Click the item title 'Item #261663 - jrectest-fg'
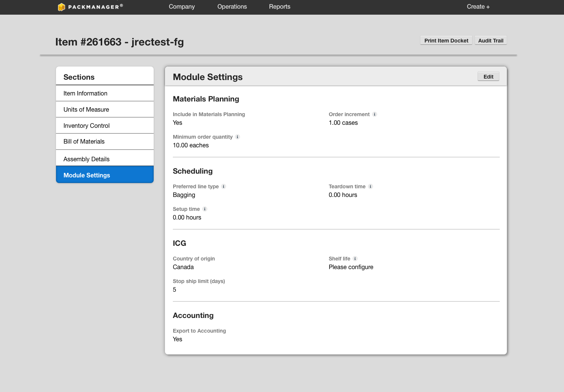This screenshot has width=564, height=392. pos(119,42)
